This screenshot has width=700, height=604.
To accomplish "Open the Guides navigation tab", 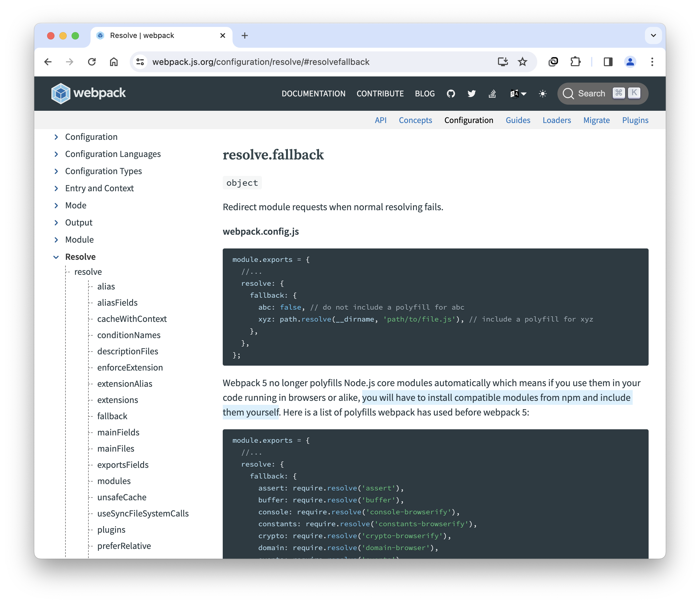I will 518,120.
